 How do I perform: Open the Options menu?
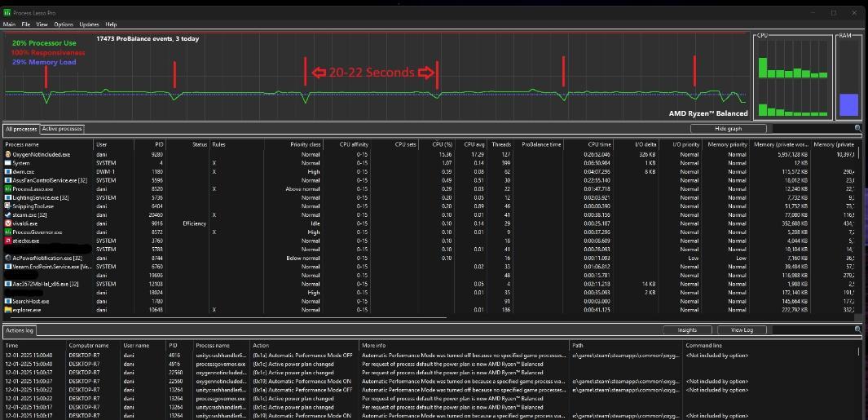click(64, 25)
